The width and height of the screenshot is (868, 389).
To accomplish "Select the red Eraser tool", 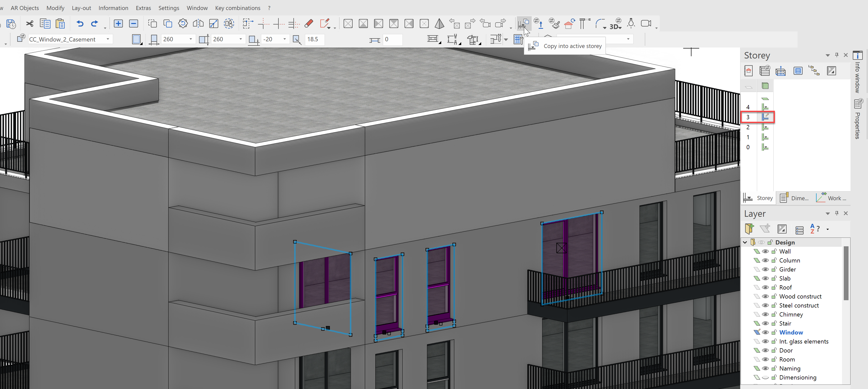I will [x=309, y=23].
